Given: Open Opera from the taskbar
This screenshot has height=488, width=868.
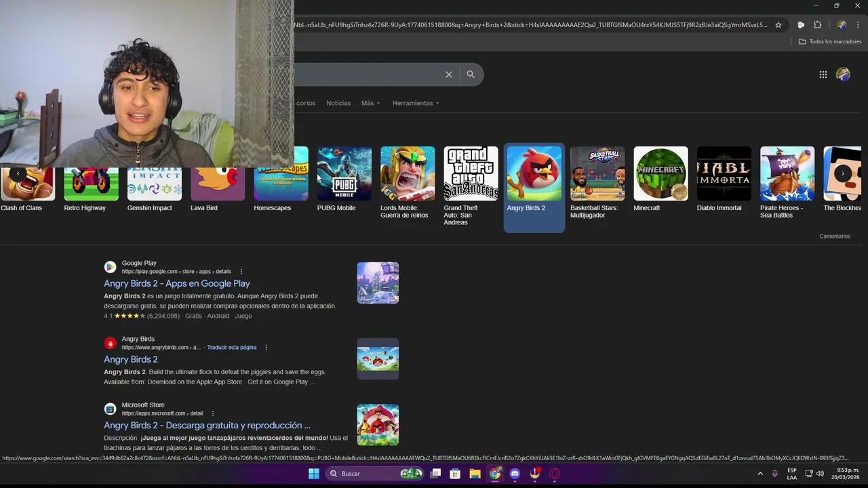Looking at the screenshot, I should click(555, 474).
